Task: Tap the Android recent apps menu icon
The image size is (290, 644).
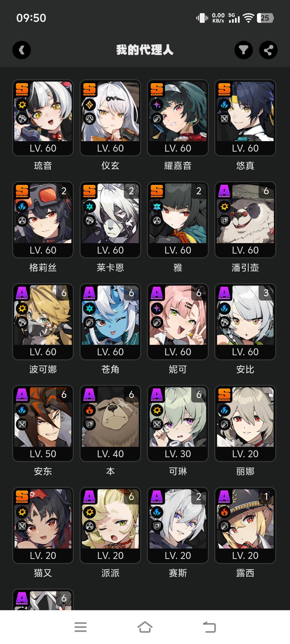Action: pos(81,627)
